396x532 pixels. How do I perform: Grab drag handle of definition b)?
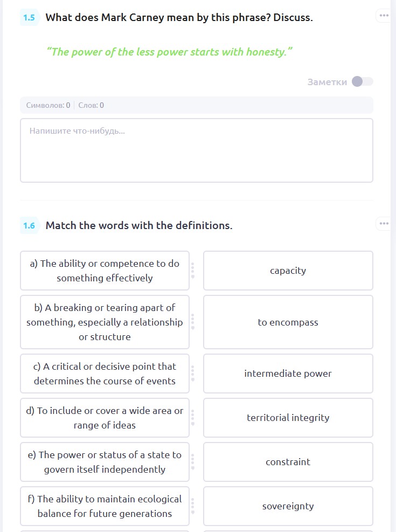pos(193,322)
